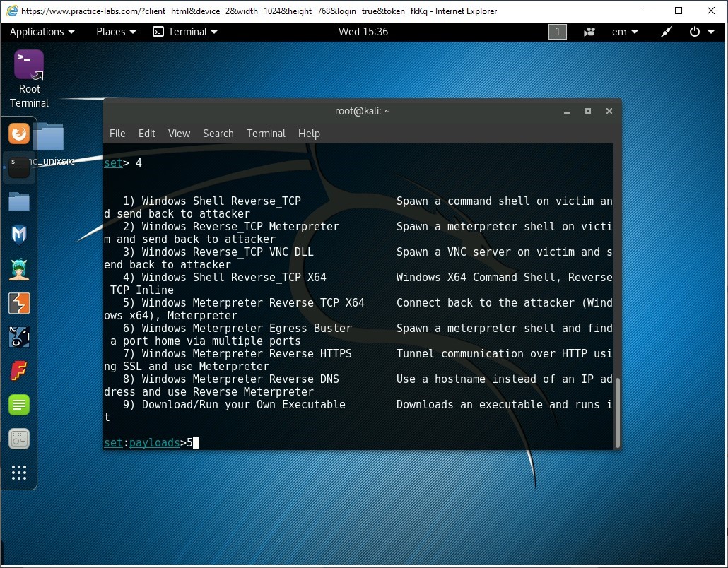Launch Metasploit from the dock
The height and width of the screenshot is (568, 728).
(x=19, y=235)
